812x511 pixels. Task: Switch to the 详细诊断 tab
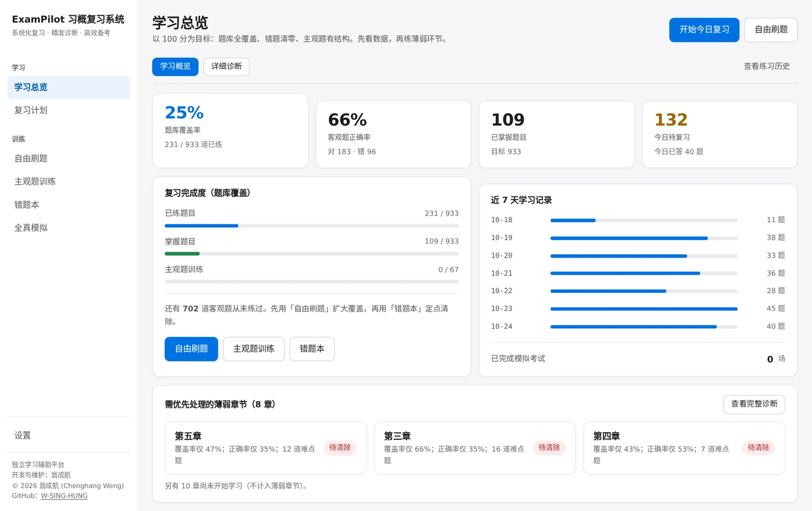(x=226, y=67)
